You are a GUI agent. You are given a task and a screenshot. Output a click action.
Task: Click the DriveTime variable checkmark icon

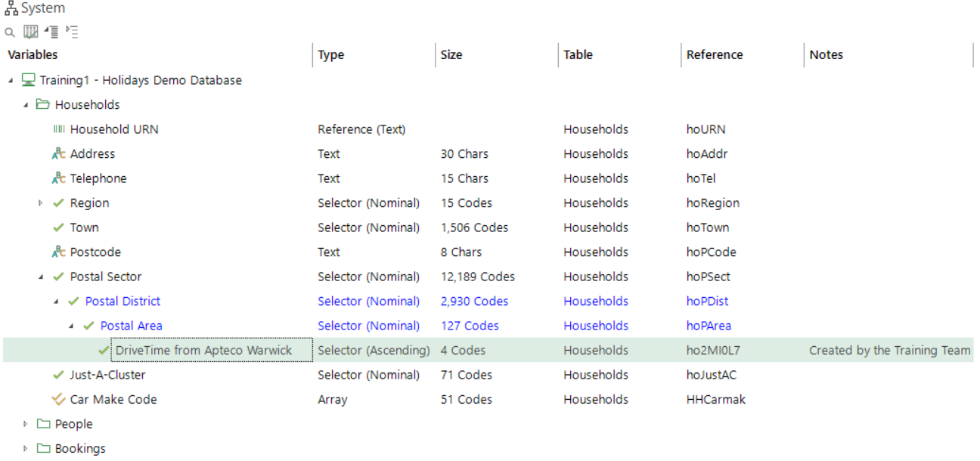[x=104, y=350]
